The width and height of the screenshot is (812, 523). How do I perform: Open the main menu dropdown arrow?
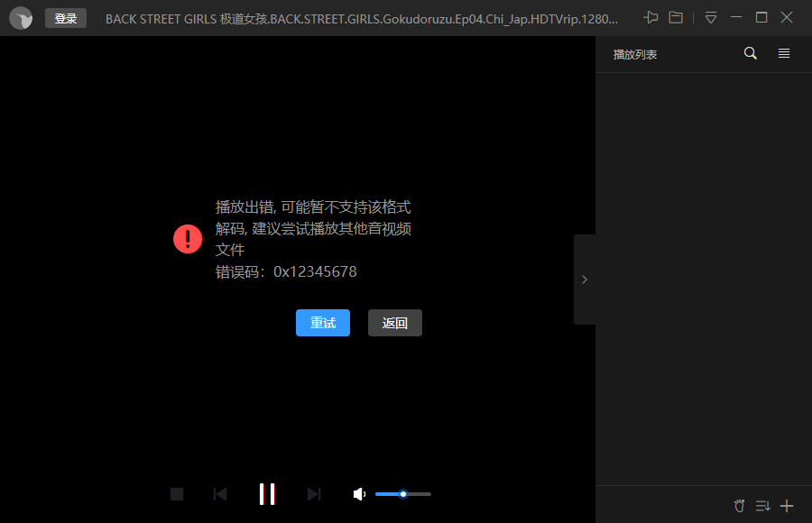[x=710, y=16]
